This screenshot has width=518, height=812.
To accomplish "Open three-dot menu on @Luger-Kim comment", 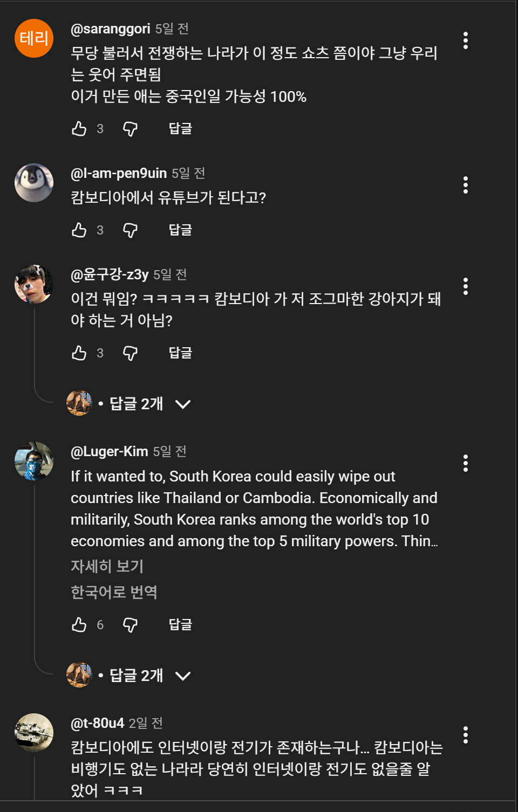I will click(465, 463).
